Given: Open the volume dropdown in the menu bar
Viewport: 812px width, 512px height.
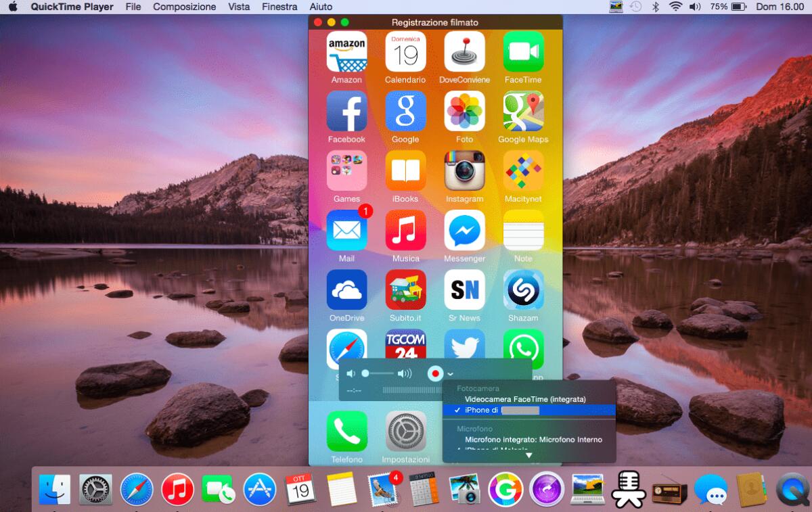Looking at the screenshot, I should coord(694,7).
